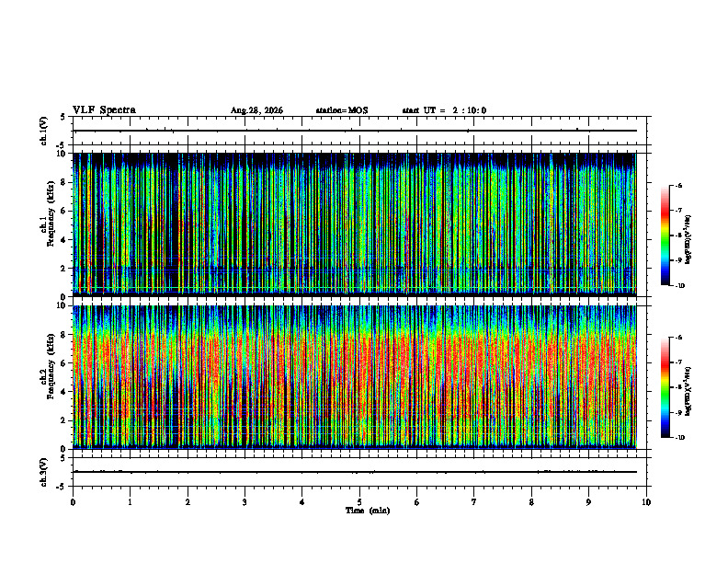Screen dimensions: 728x563
Task: Click the 8 kHz tick on ch.2 spectrogram
Action: (x=64, y=335)
